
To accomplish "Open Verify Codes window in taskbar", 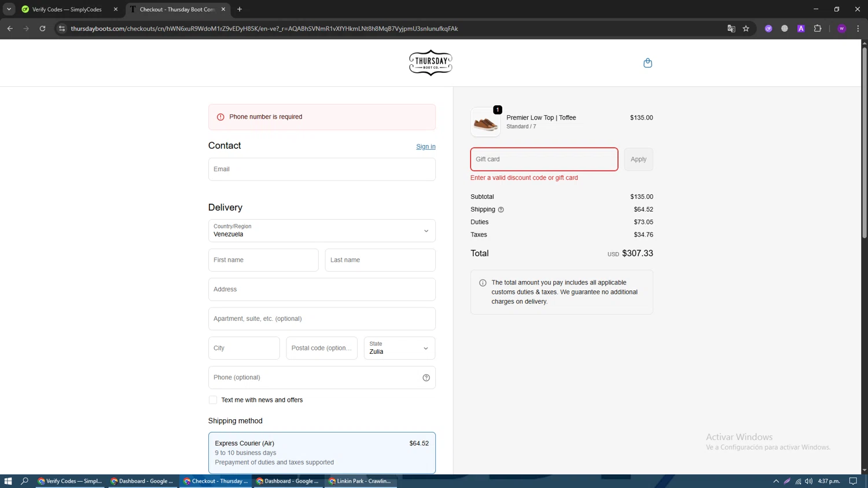I will tap(70, 481).
